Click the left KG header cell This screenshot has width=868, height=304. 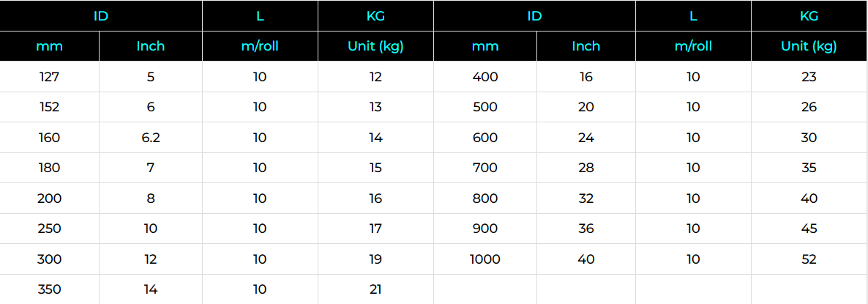pyautogui.click(x=375, y=16)
